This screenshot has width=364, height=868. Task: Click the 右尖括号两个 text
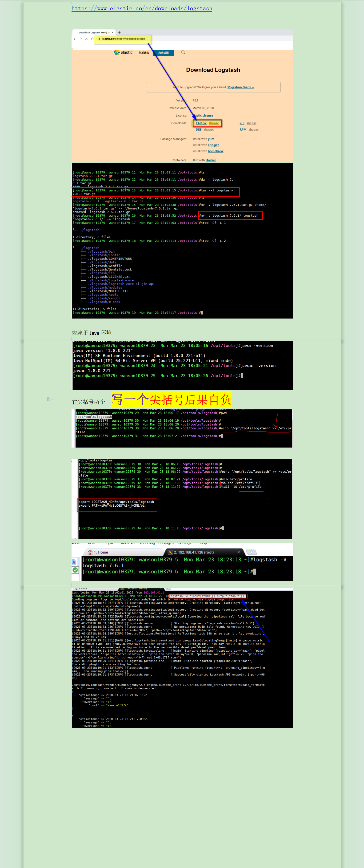[88, 402]
